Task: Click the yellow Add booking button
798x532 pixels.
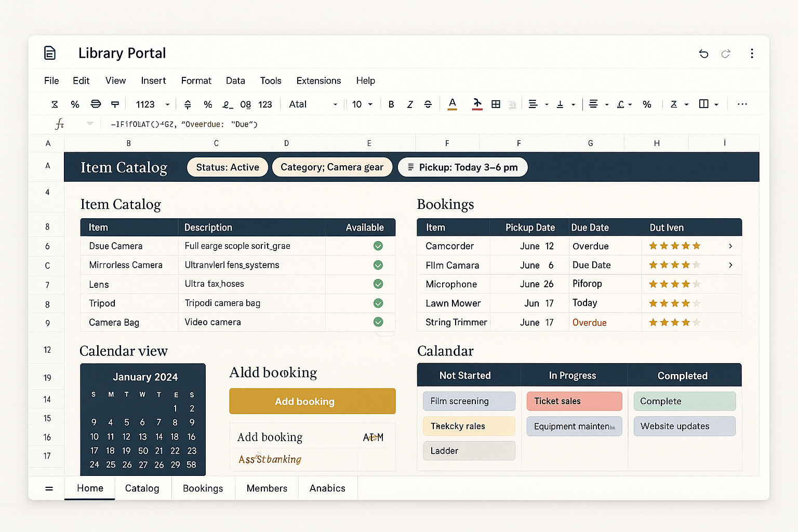Action: [x=312, y=401]
